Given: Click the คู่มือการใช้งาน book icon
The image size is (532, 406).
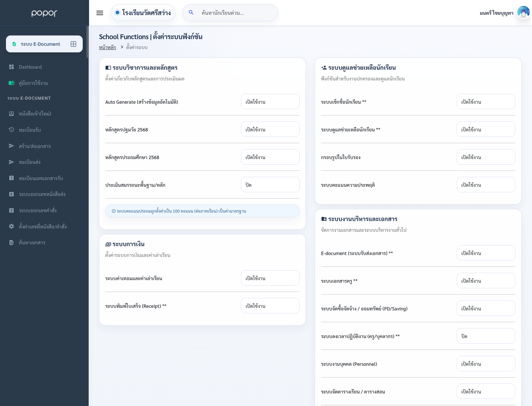Looking at the screenshot, I should [x=11, y=83].
